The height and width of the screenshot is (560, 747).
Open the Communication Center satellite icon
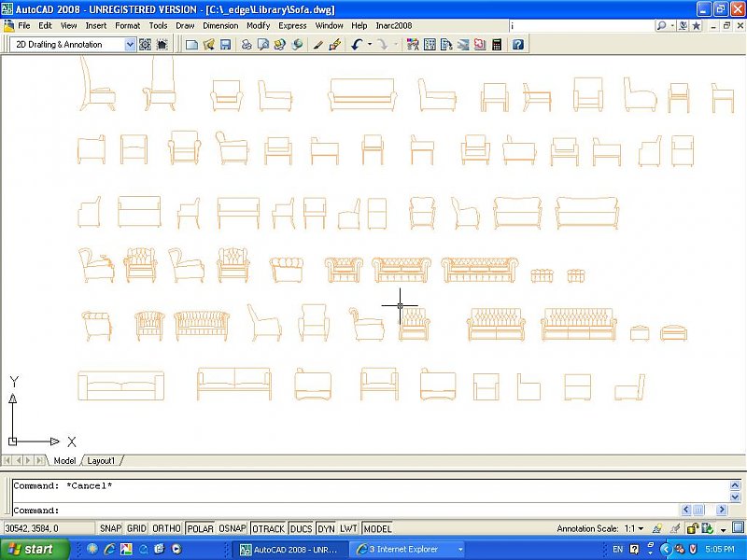(x=684, y=26)
